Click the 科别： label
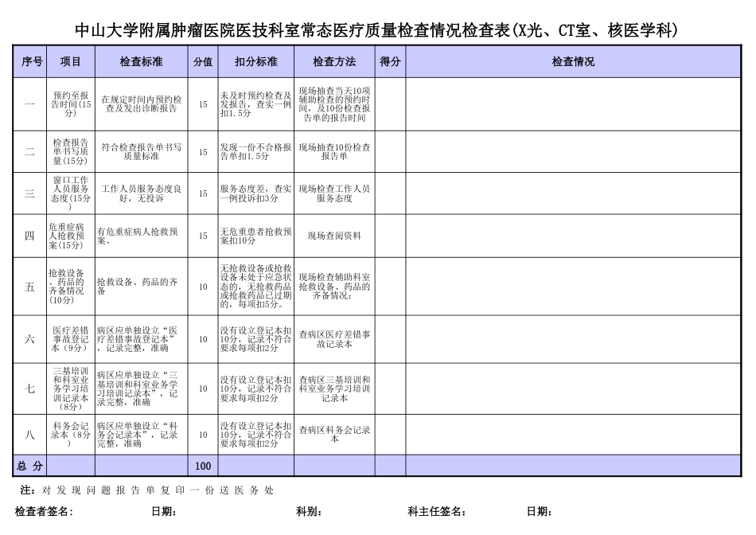Viewport: 756px width, 535px height. 309,511
